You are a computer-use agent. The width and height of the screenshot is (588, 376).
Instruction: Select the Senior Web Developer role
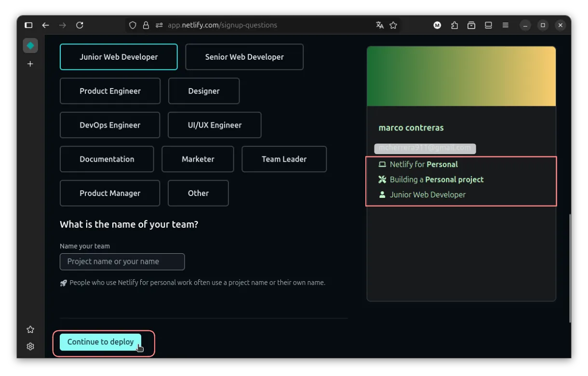click(244, 57)
